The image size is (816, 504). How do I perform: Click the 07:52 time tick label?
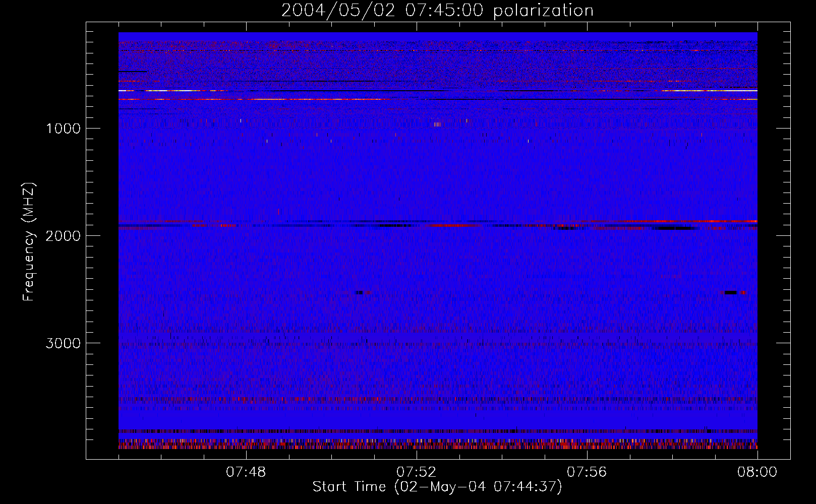coord(417,472)
